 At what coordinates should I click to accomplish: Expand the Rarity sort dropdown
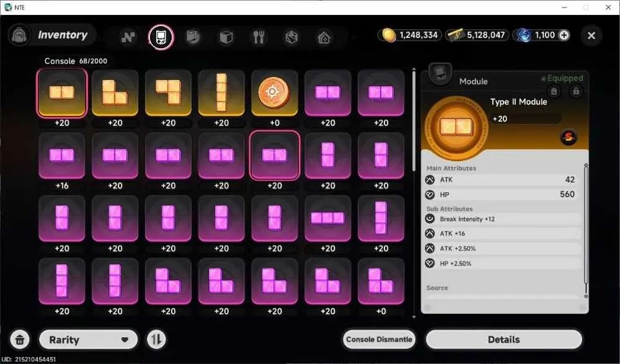click(x=89, y=339)
